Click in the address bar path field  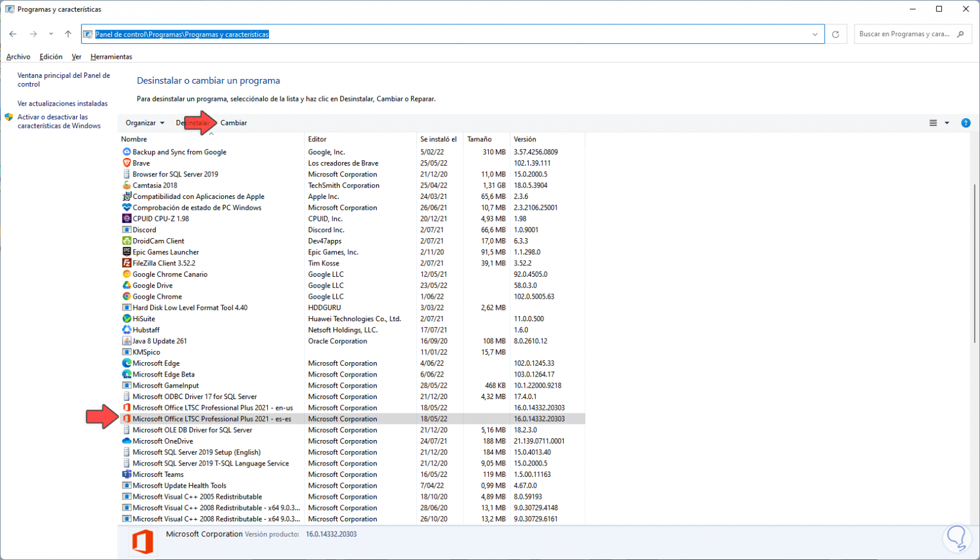pyautogui.click(x=453, y=34)
